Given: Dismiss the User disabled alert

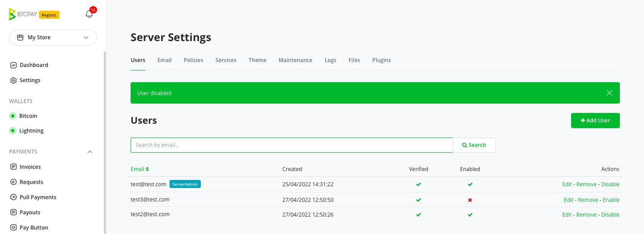Looking at the screenshot, I should point(609,93).
